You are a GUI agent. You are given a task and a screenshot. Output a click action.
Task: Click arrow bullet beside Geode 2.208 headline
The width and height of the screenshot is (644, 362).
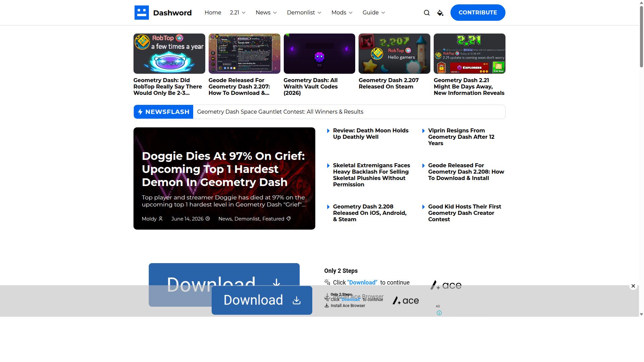click(424, 166)
